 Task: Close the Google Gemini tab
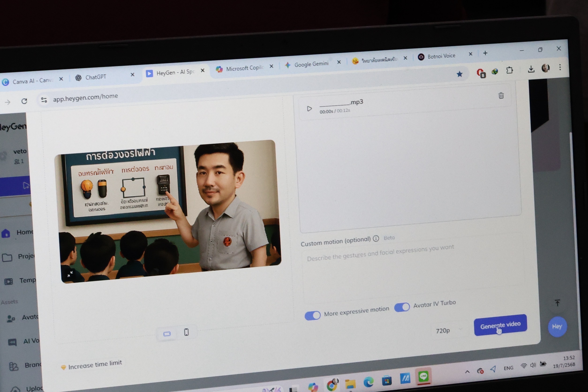click(339, 62)
